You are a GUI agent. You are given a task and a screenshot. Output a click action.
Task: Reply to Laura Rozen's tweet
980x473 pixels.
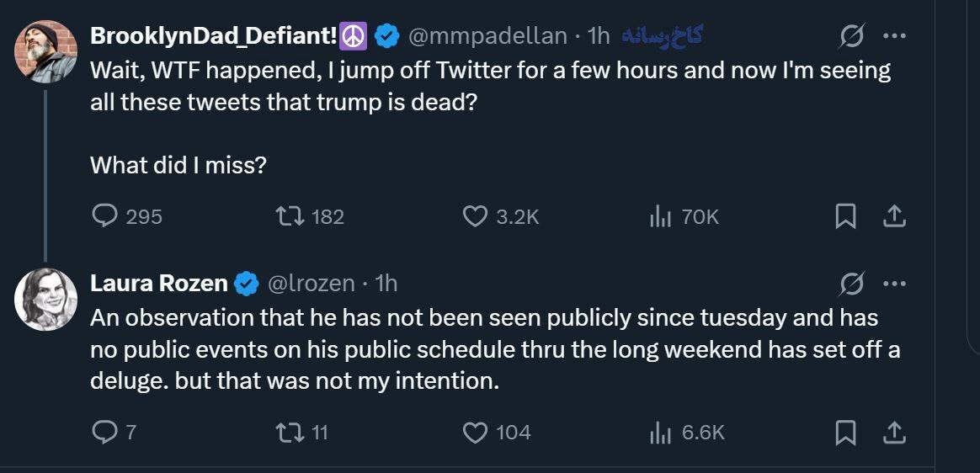[104, 433]
